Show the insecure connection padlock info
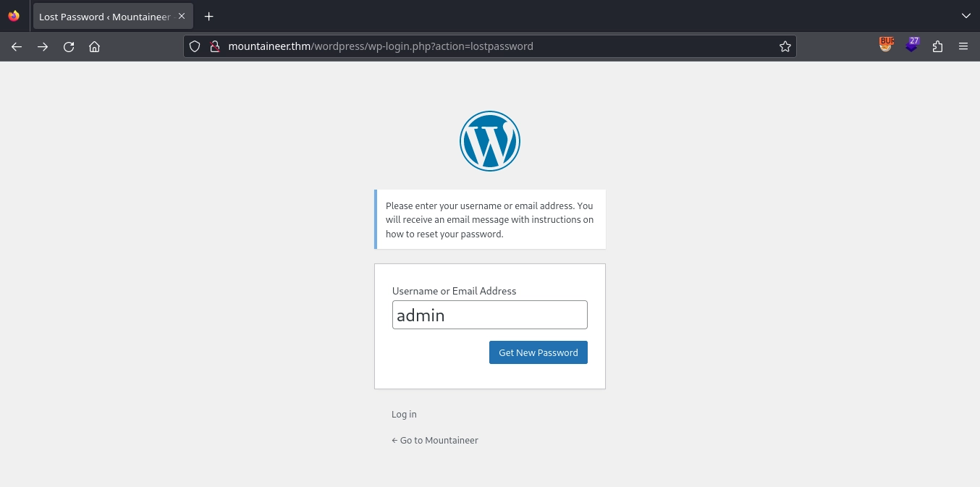Screen dimensions: 980x487 (x=214, y=46)
